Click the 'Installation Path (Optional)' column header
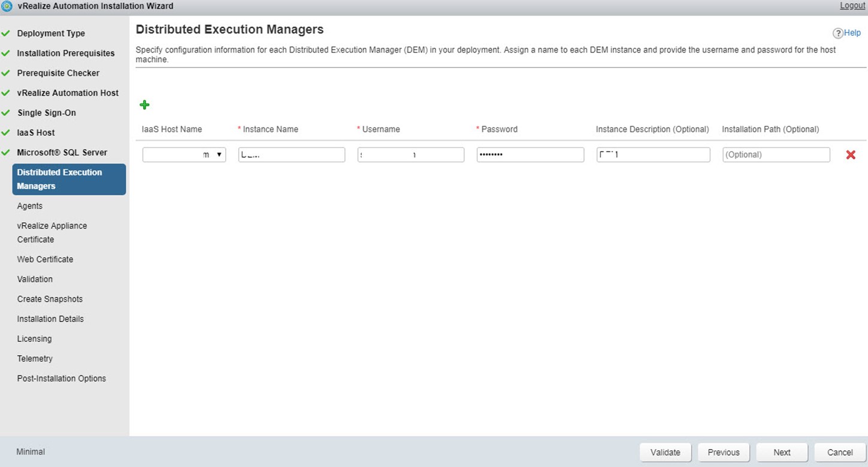This screenshot has height=467, width=868. [x=770, y=129]
